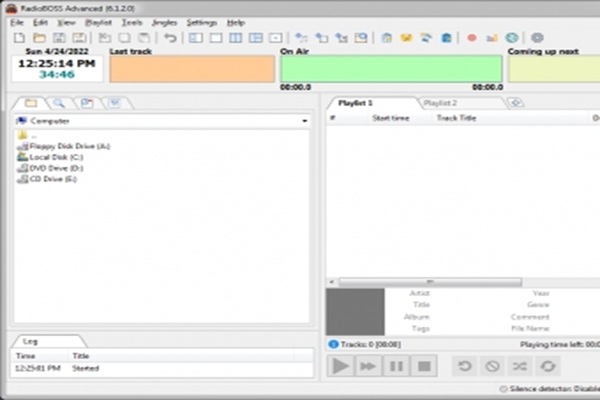Open the search tab with magnifier icon
The height and width of the screenshot is (400, 600).
[x=59, y=103]
